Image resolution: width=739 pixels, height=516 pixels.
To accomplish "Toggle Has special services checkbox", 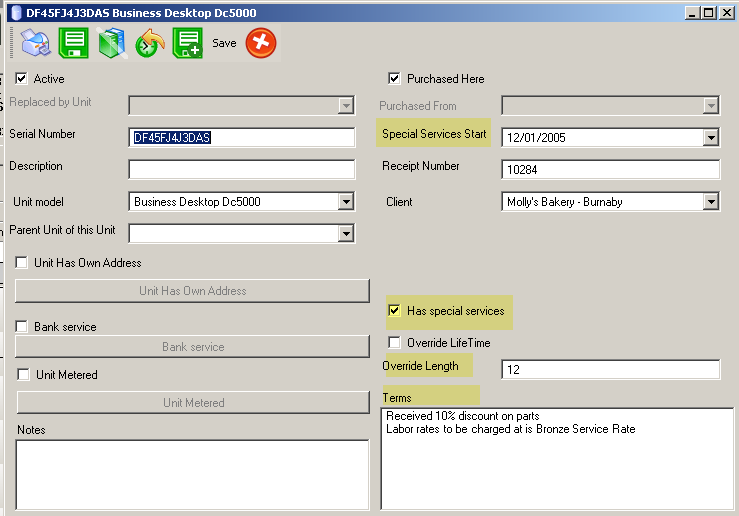I will [x=394, y=311].
